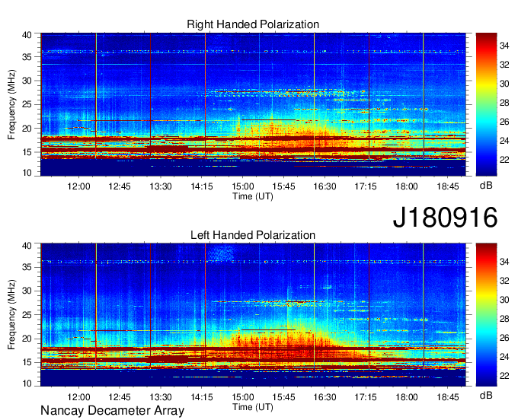
Task: Click the 30 MHz tick label on the Left Handed plot
Action: coord(27,291)
